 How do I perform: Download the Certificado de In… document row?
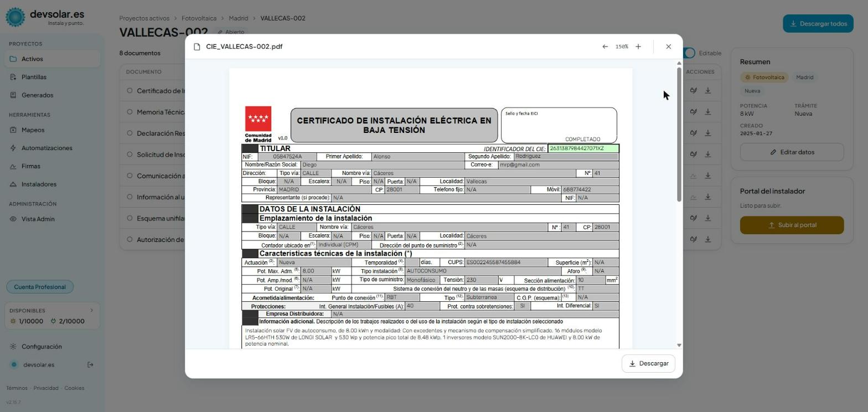[x=708, y=90]
